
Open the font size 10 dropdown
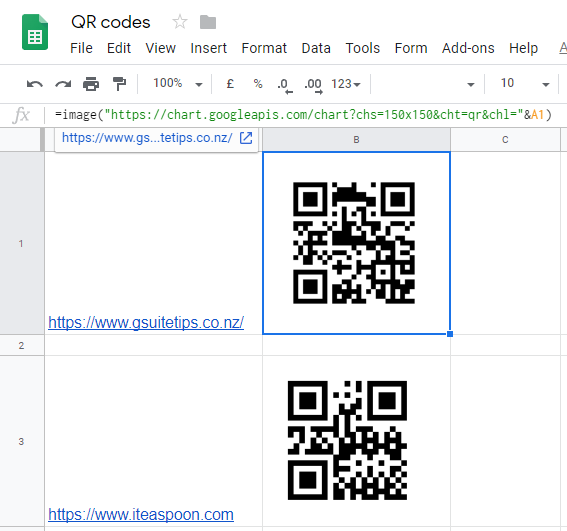coord(524,84)
